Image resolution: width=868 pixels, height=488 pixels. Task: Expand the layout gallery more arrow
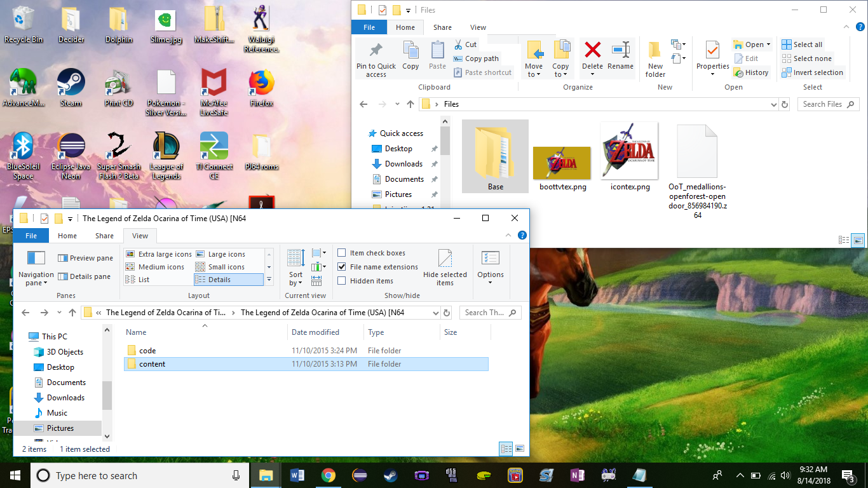(269, 280)
